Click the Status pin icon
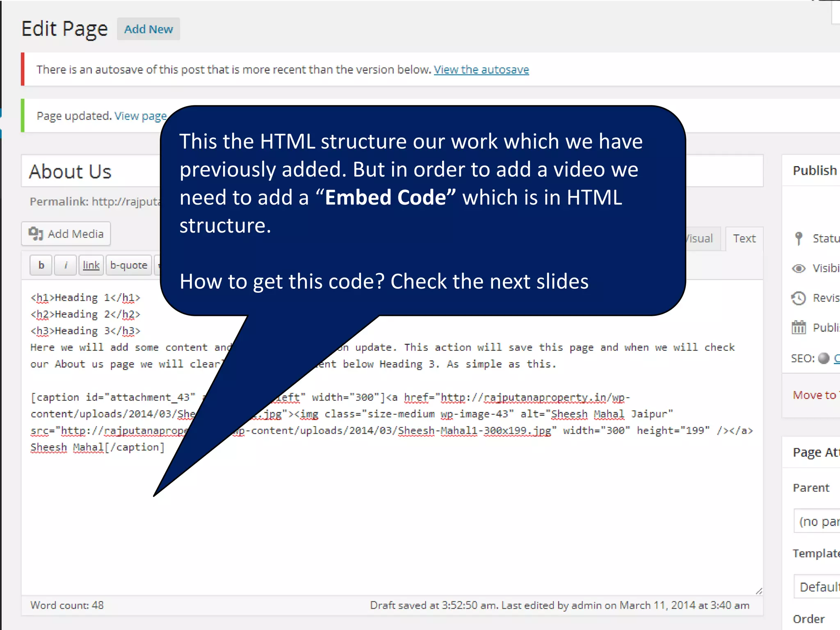The height and width of the screenshot is (630, 840). (799, 238)
